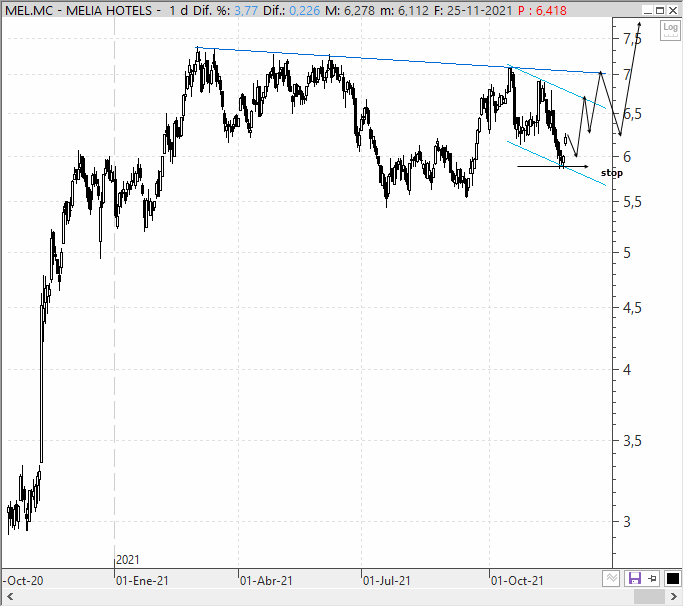The image size is (684, 607).
Task: Click the 3 price axis label
Action: point(627,521)
